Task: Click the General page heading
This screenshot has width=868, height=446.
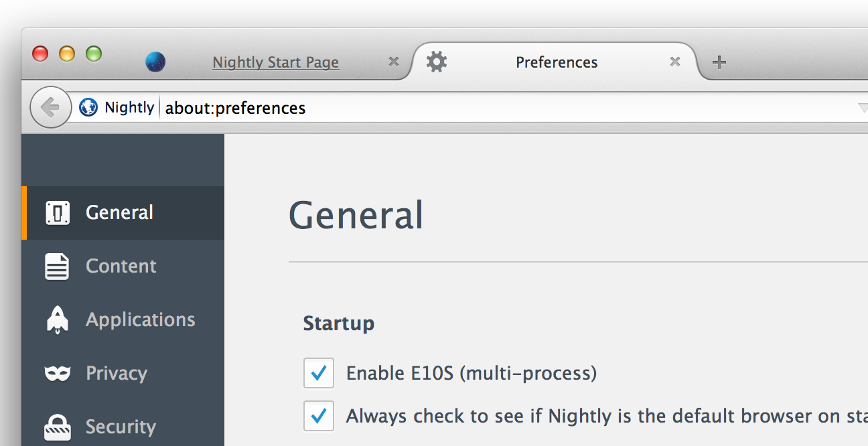Action: pos(356,216)
